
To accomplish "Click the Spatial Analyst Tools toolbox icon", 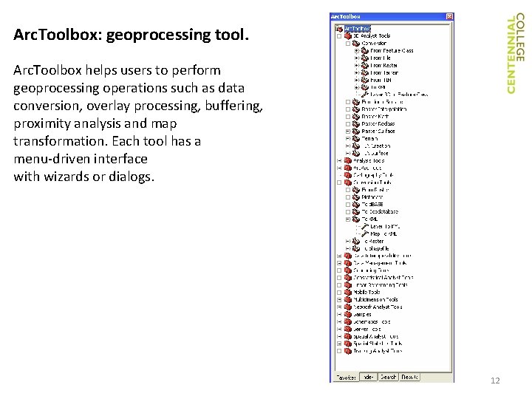I will pyautogui.click(x=348, y=337).
